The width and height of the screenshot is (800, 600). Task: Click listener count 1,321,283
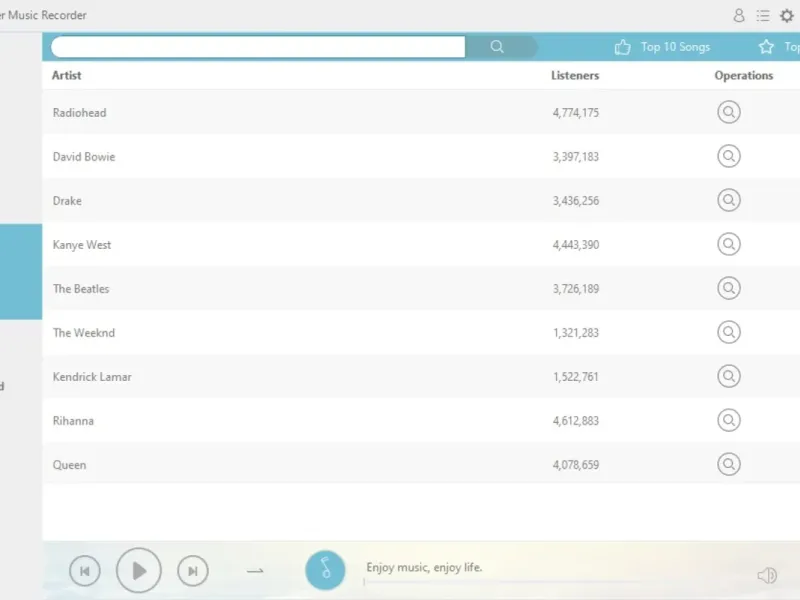[x=576, y=333]
